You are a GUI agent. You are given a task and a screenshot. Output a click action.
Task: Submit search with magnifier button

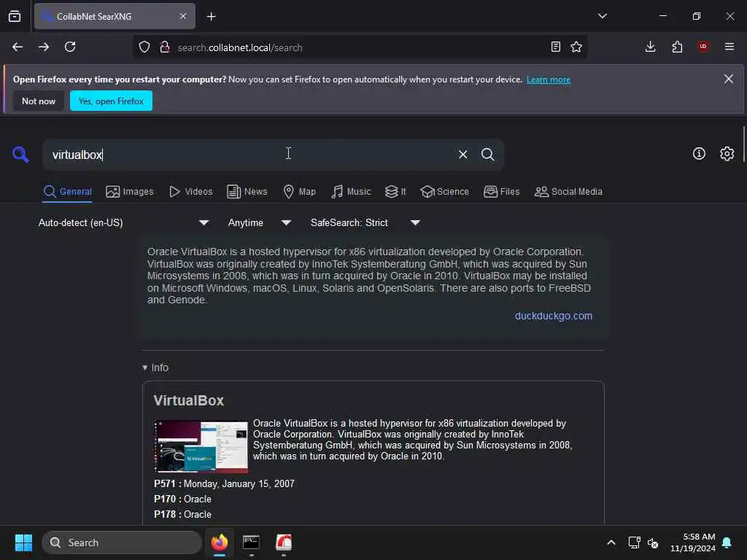click(x=487, y=155)
